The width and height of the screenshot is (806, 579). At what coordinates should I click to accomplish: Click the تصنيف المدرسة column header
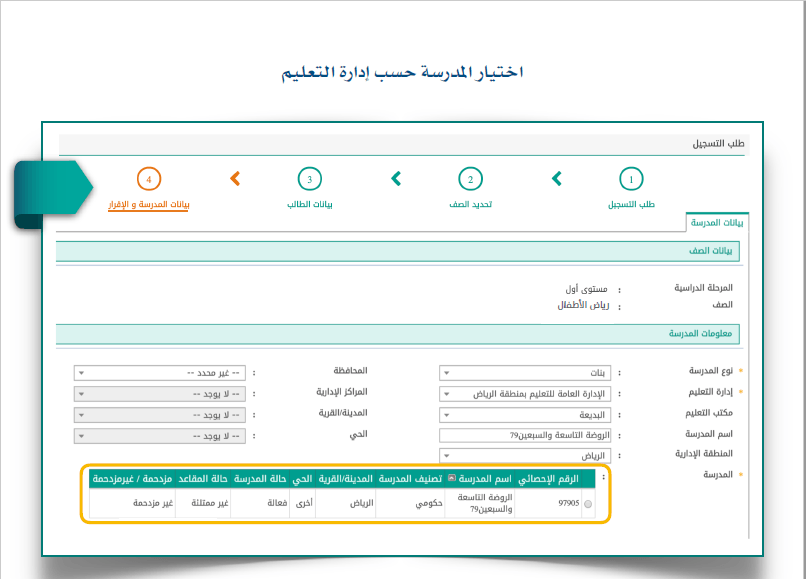411,479
